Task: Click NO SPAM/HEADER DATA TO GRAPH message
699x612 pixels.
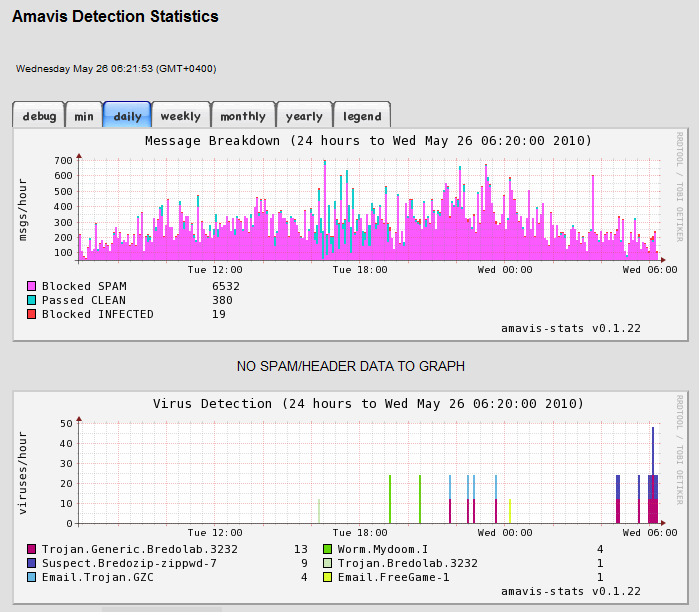Action: 350,366
